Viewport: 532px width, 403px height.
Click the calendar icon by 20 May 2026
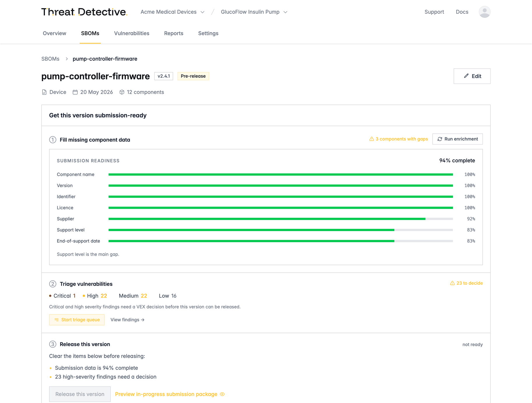(75, 92)
